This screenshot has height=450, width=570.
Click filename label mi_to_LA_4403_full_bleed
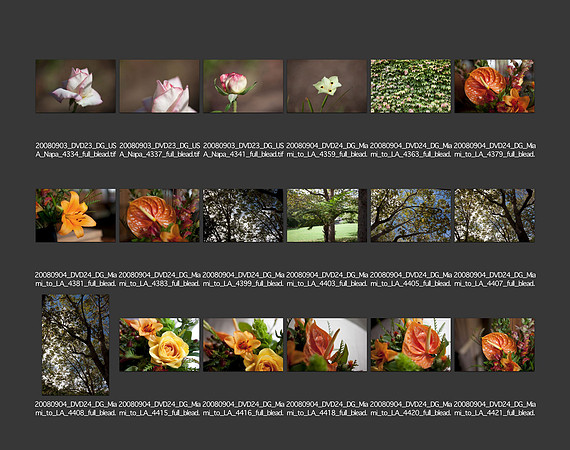pyautogui.click(x=327, y=283)
